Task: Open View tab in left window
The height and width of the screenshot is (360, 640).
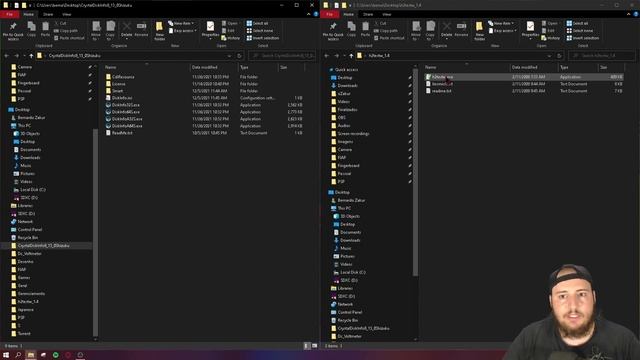Action: 67,14
